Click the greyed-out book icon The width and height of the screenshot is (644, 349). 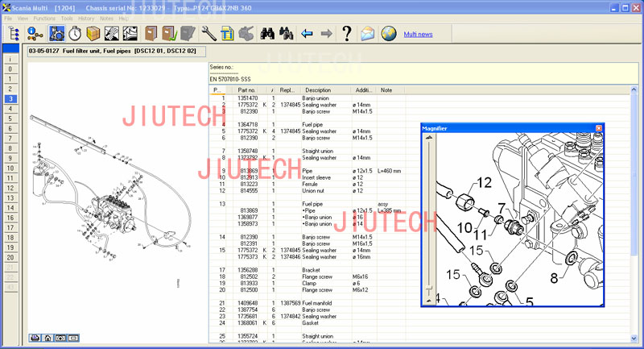tap(188, 34)
